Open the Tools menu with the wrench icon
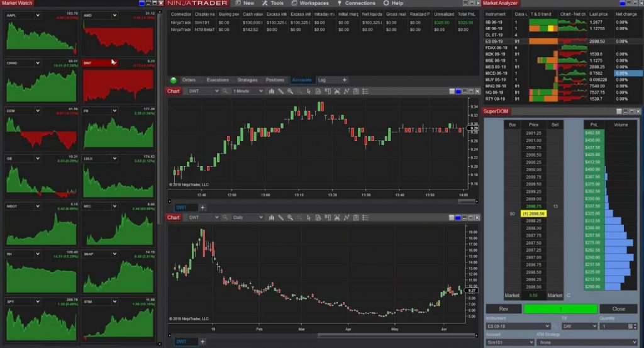Image resolution: width=644 pixels, height=348 pixels. click(x=272, y=3)
